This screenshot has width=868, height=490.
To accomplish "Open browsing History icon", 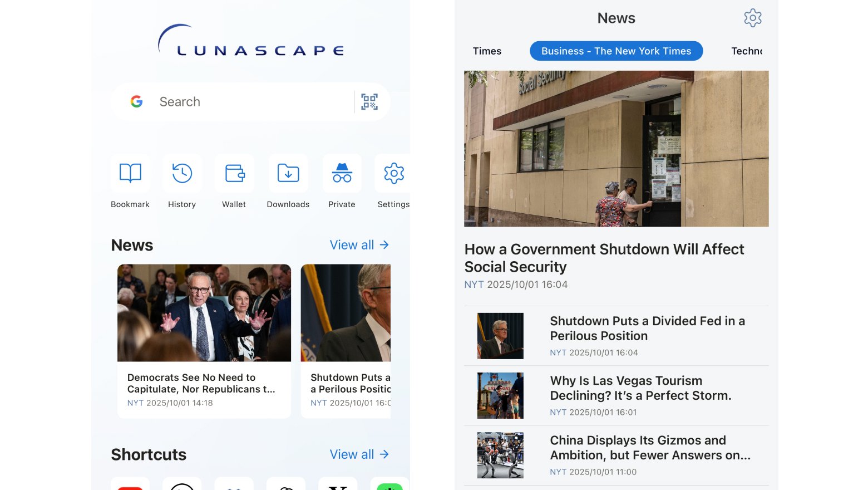I will click(182, 174).
